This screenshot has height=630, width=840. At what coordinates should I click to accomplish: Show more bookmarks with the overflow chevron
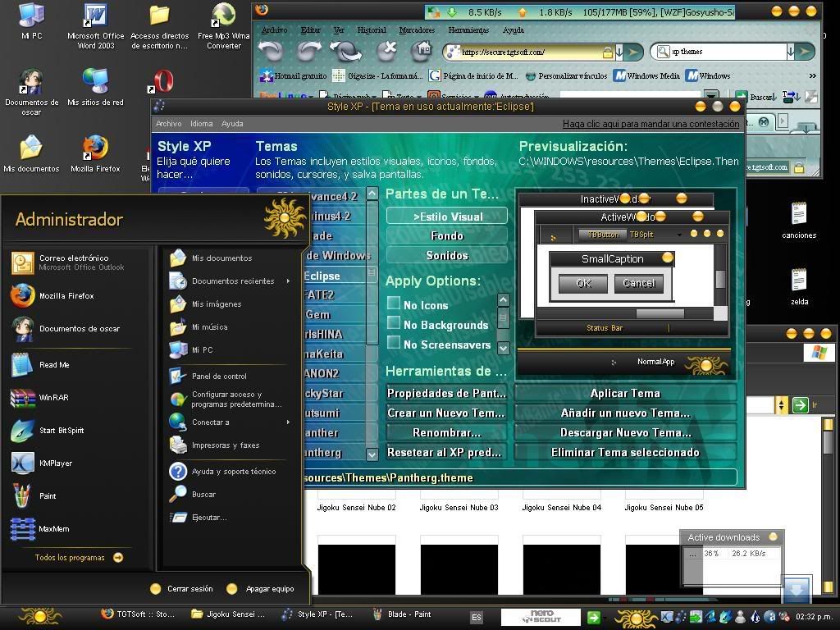tap(813, 76)
